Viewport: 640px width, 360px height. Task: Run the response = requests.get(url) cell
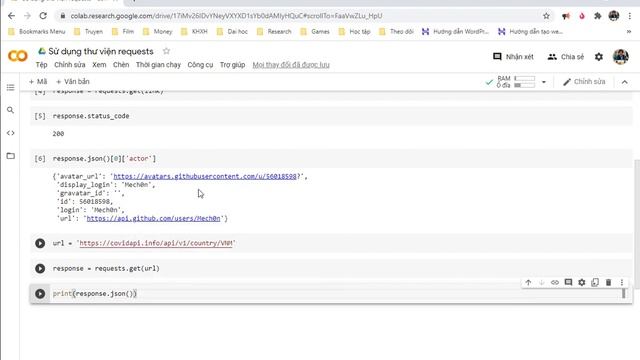[x=40, y=269]
